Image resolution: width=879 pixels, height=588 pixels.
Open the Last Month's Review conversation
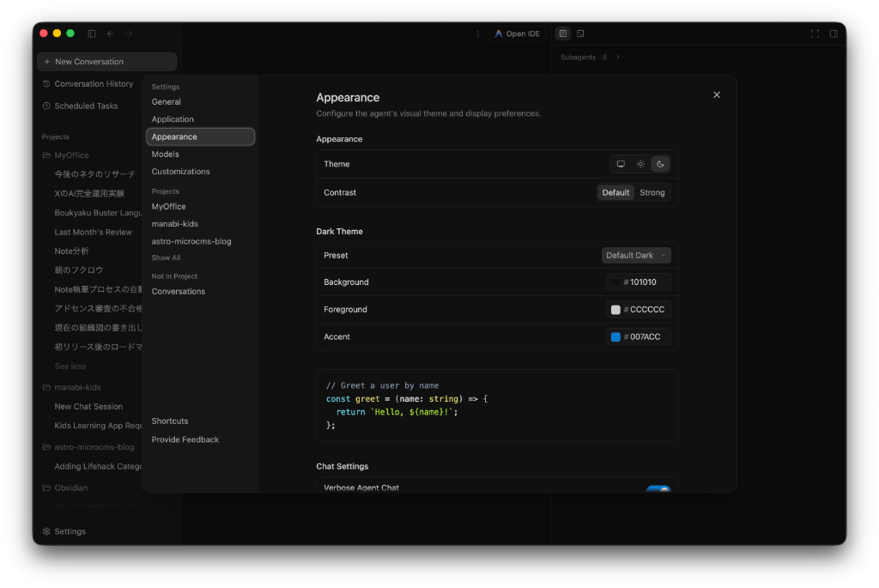[93, 232]
